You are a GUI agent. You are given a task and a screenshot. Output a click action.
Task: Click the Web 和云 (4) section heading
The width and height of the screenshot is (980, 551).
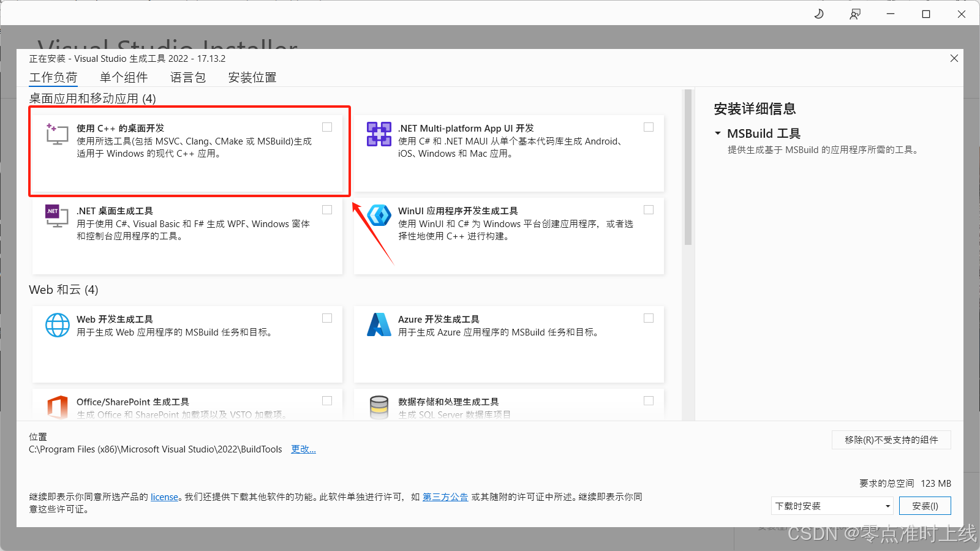64,290
